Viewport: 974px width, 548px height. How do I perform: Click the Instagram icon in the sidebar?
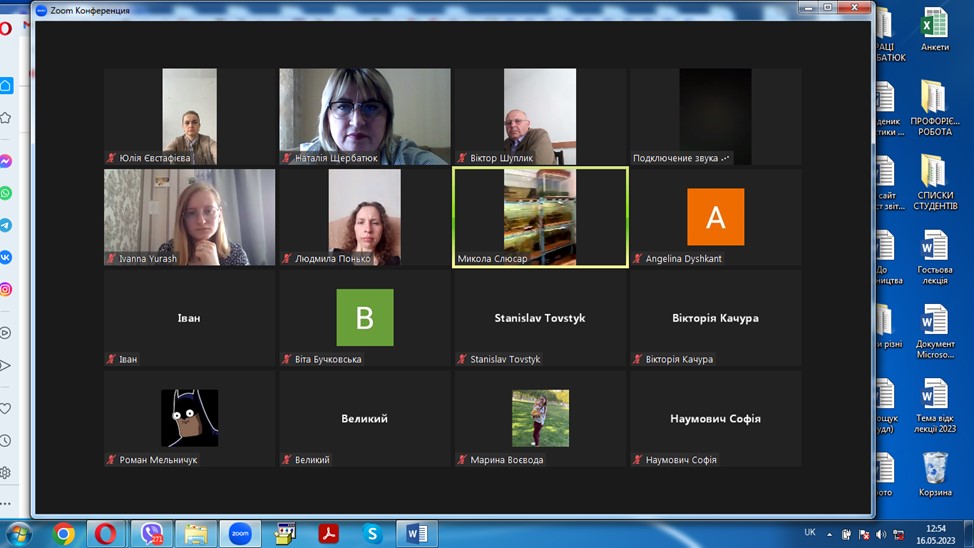[6, 290]
